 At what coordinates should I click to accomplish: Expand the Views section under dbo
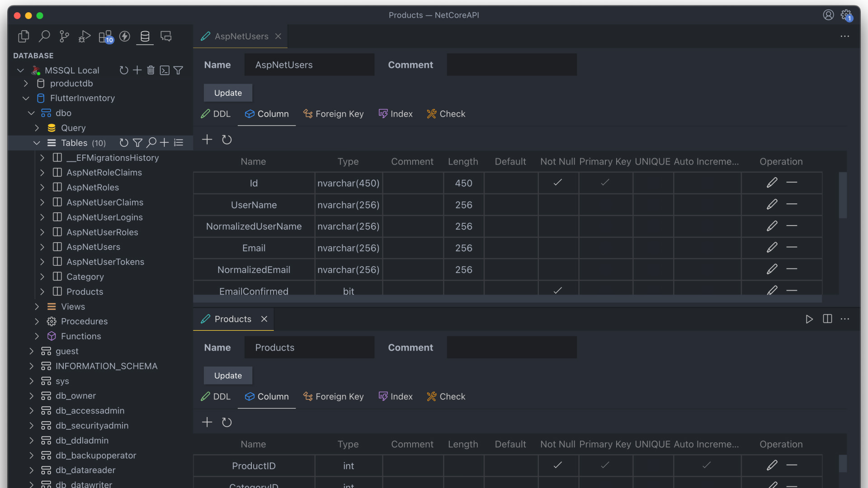click(37, 306)
